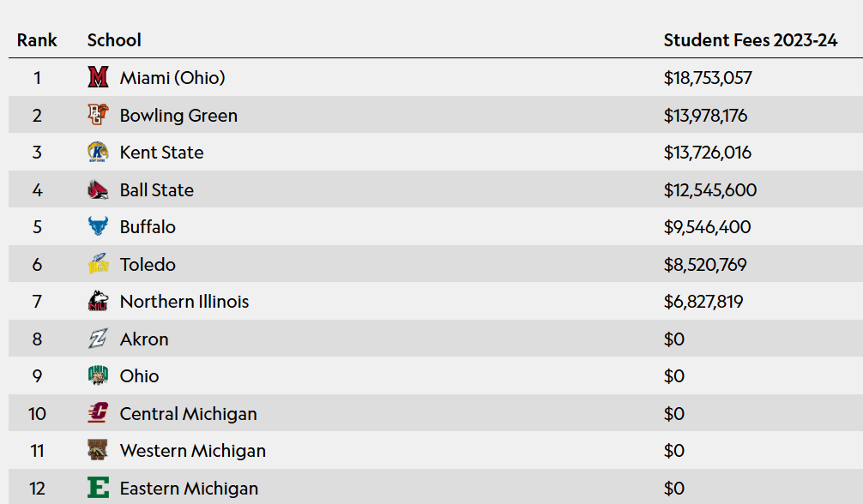Sort by the Rank column header
Image resolution: width=863 pixels, height=504 pixels.
click(x=37, y=40)
